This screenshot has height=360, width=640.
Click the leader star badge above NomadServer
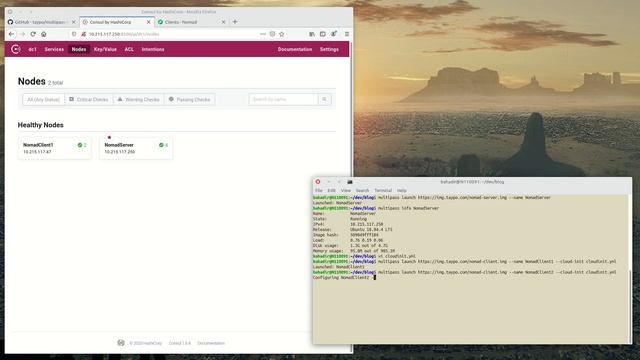coord(109,138)
